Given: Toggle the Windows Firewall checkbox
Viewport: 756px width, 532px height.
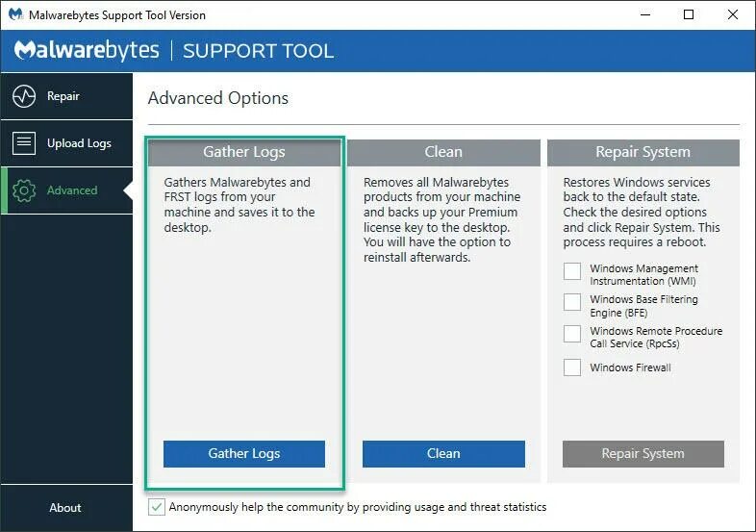Looking at the screenshot, I should tap(572, 367).
